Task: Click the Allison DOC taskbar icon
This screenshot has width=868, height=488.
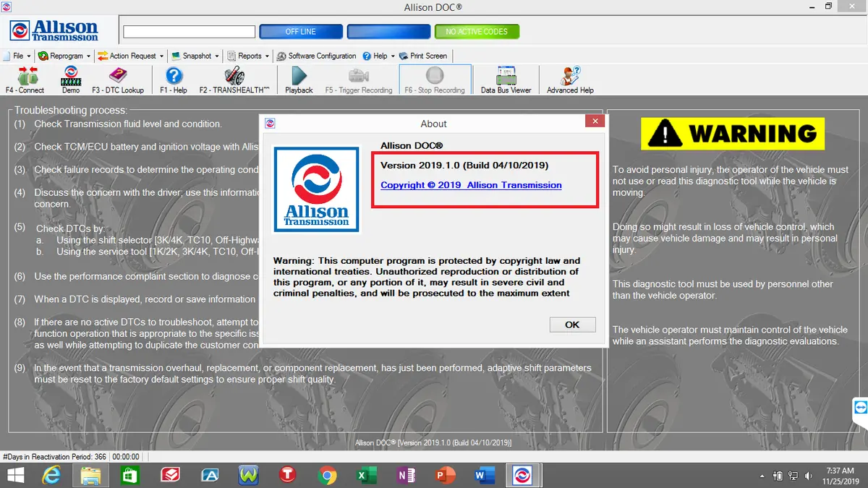Action: (523, 475)
